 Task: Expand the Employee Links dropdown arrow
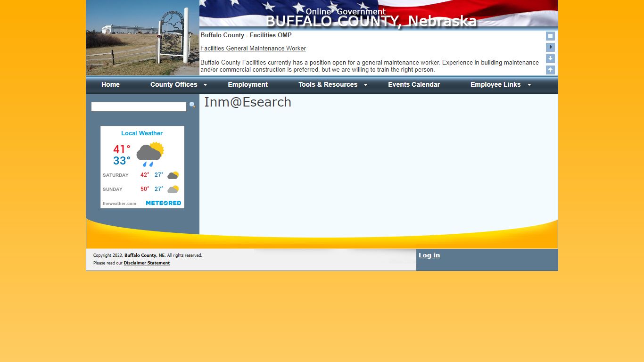[529, 85]
